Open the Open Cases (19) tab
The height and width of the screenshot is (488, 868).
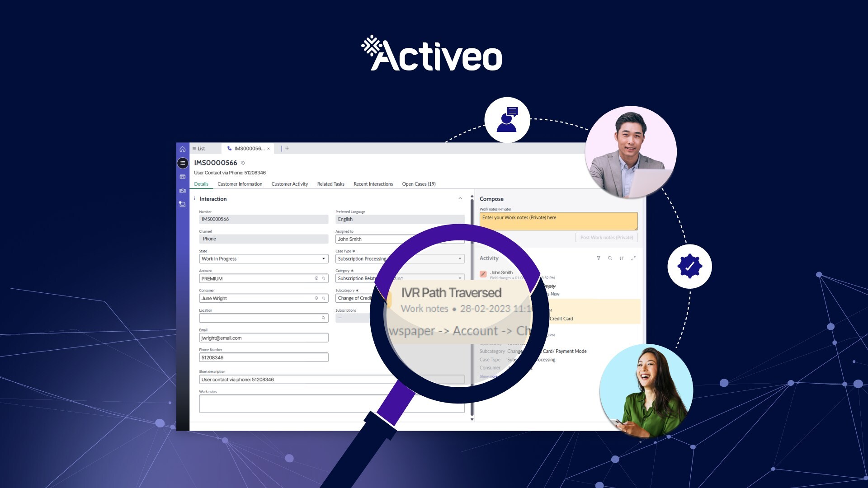click(419, 184)
